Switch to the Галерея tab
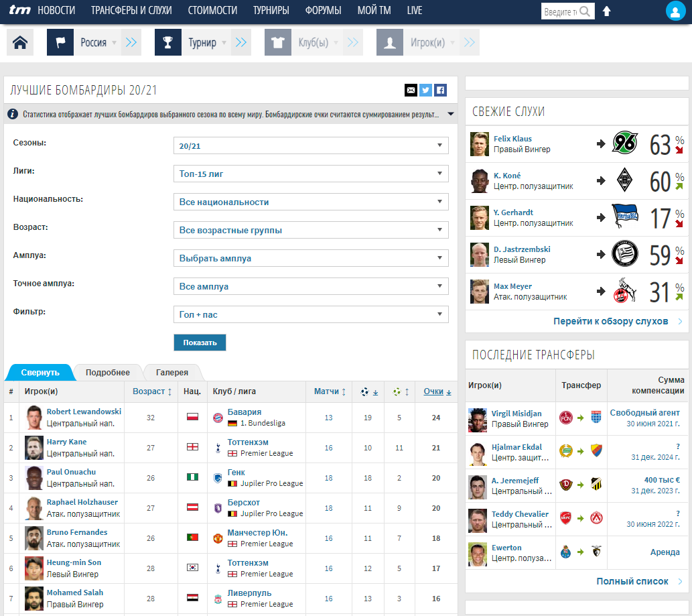The width and height of the screenshot is (692, 616). click(x=172, y=373)
